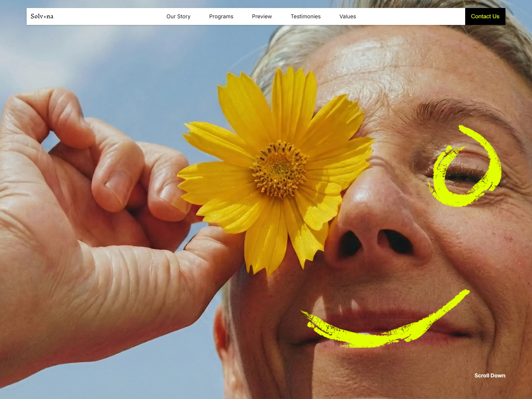The image size is (532, 399).
Task: Click the Scroll Down link
Action: click(490, 375)
